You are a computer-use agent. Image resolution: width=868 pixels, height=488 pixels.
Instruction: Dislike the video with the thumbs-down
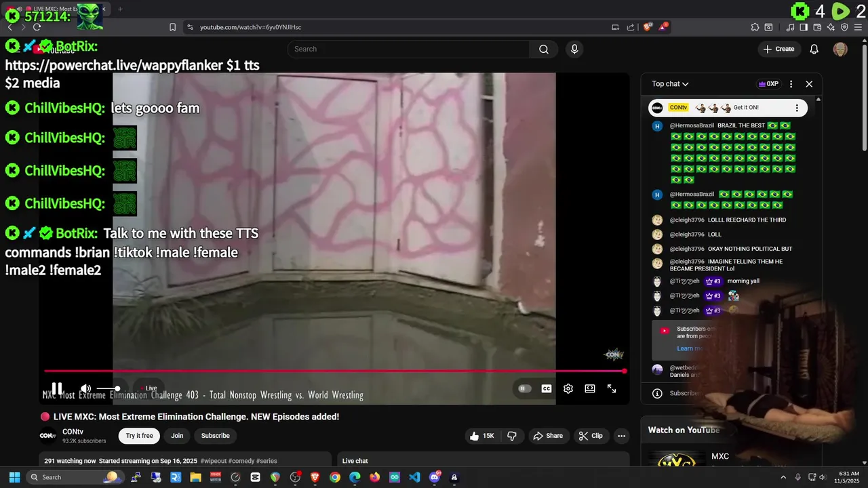pos(512,436)
